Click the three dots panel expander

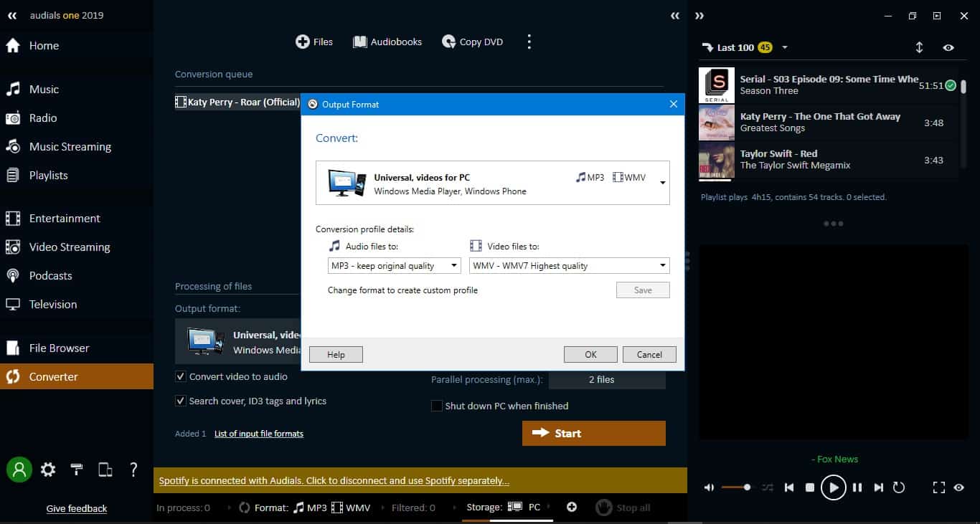(834, 224)
